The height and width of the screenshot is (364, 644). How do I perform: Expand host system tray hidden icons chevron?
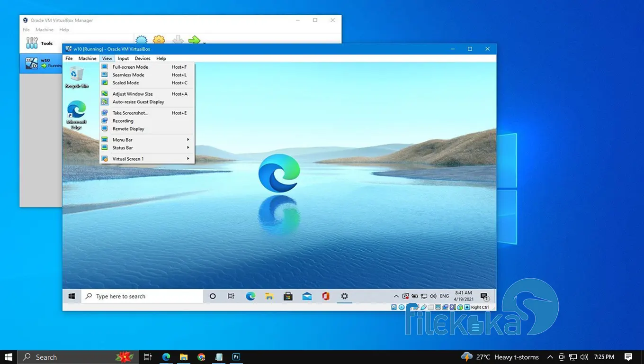[x=550, y=357]
